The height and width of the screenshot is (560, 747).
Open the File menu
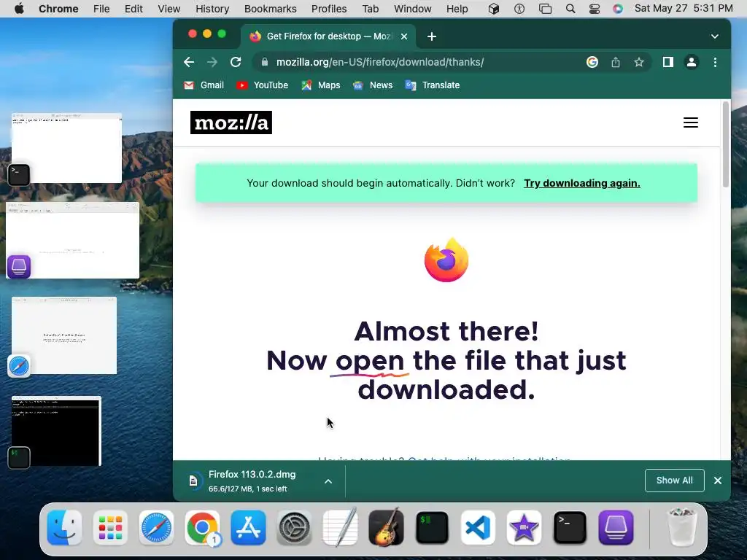tap(101, 9)
